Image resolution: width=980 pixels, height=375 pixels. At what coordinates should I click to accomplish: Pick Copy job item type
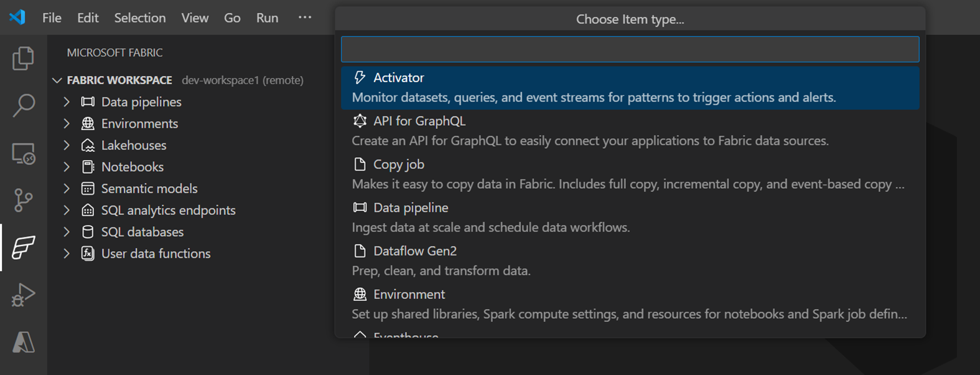(x=630, y=174)
